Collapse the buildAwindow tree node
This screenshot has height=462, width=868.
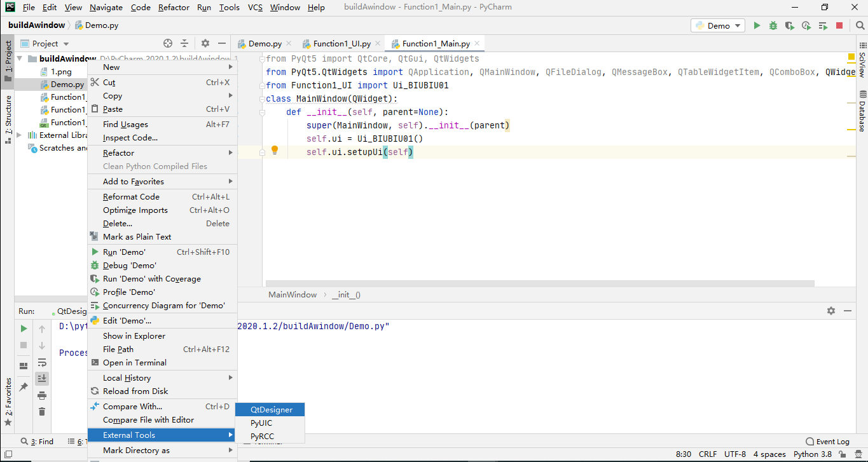(x=19, y=59)
